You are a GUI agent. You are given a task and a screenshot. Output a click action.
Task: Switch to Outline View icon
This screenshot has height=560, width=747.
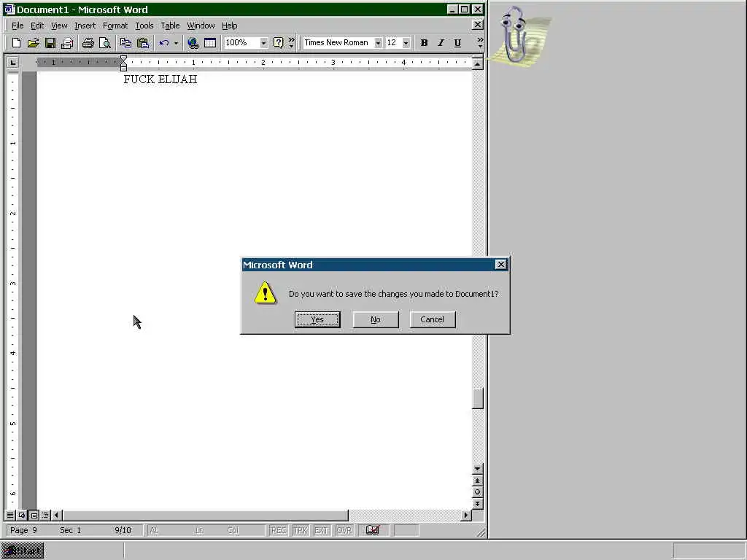pyautogui.click(x=45, y=516)
